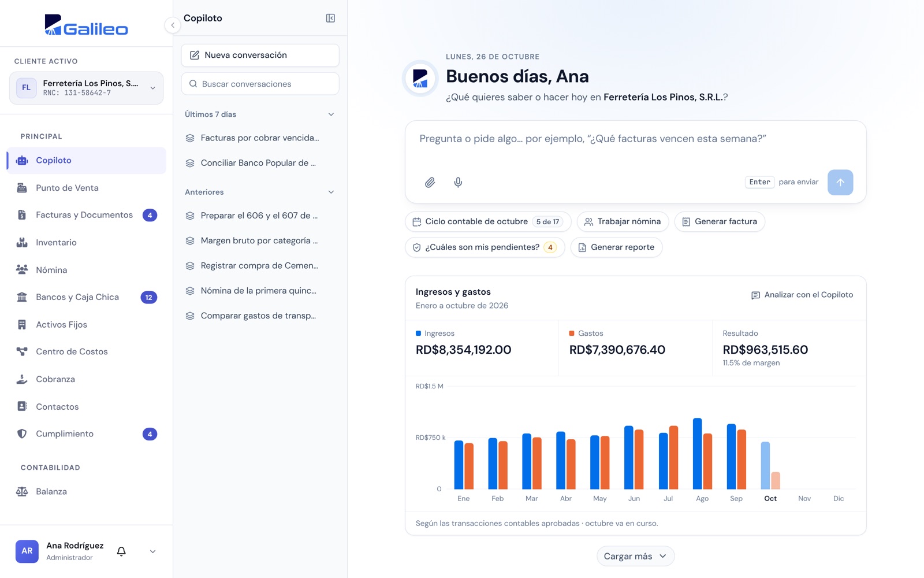
Task: Open Punto de Venta in sidebar
Action: coord(87,188)
